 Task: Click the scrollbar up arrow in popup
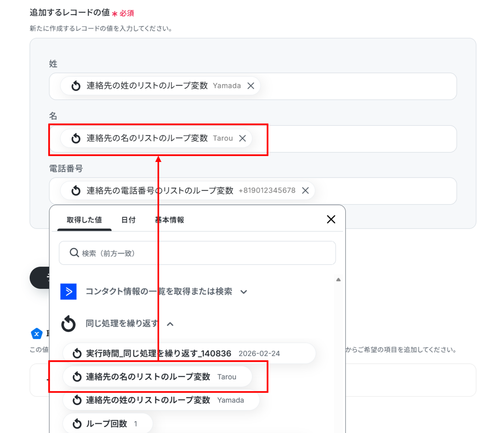point(338,280)
